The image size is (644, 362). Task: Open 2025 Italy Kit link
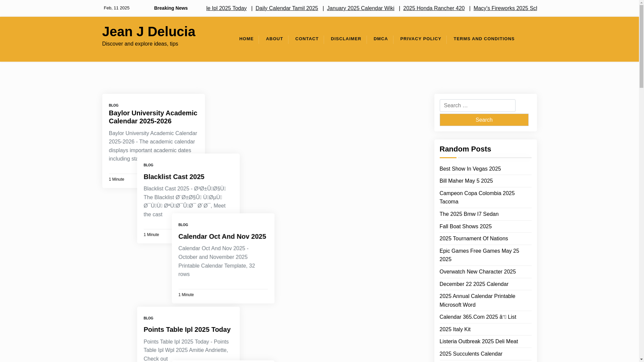coord(455,329)
